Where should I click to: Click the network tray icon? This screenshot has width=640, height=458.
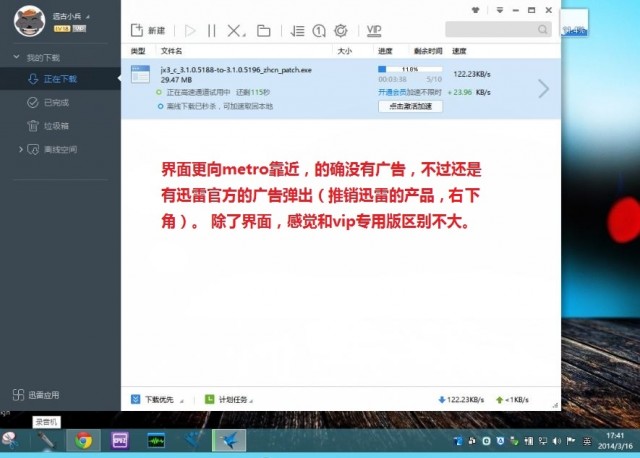542,441
